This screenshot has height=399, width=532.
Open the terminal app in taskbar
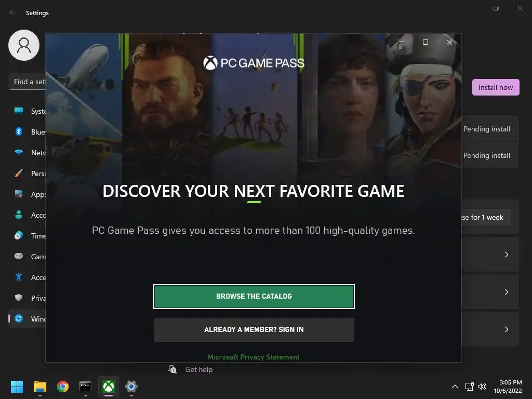tap(85, 387)
